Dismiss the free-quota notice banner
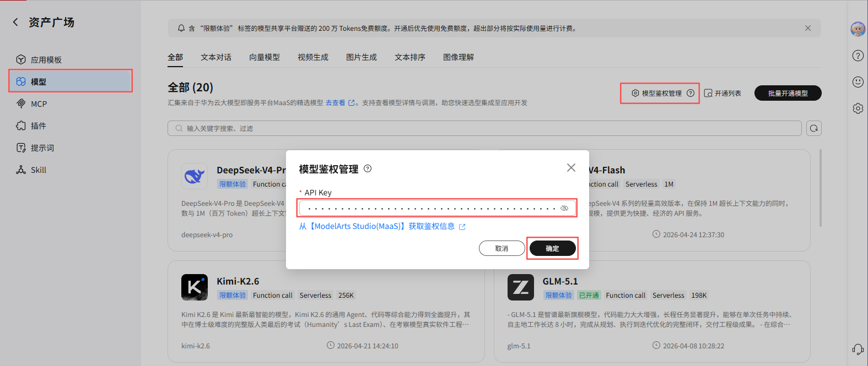 pos(808,28)
